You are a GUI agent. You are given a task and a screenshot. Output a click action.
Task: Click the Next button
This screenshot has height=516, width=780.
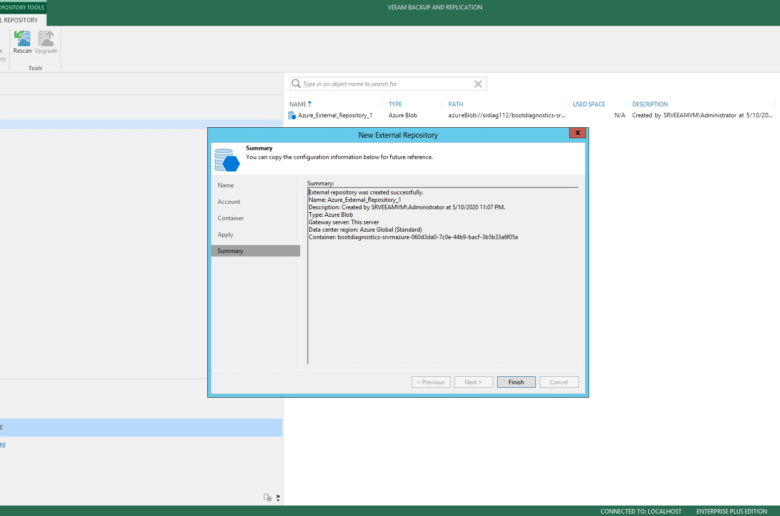point(473,382)
